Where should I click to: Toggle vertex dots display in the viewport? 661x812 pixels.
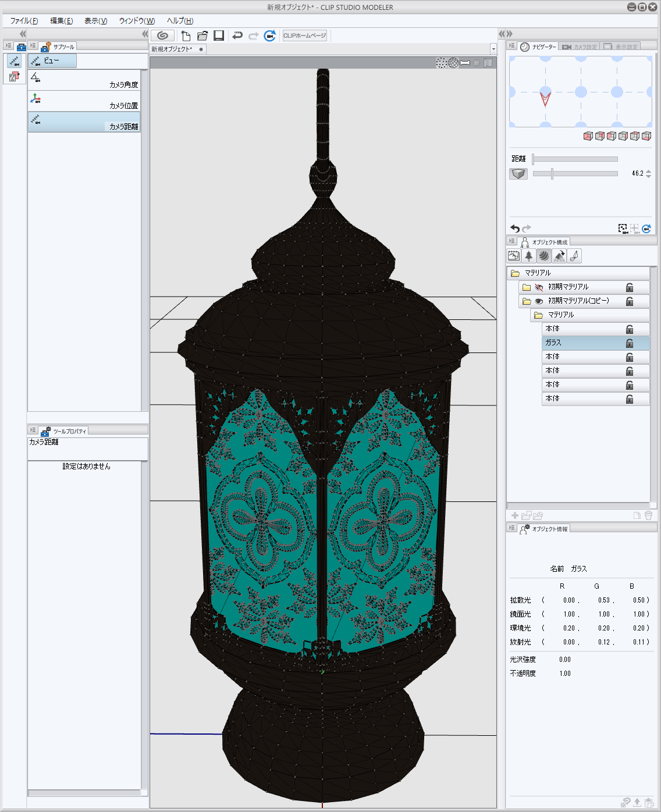pyautogui.click(x=442, y=63)
